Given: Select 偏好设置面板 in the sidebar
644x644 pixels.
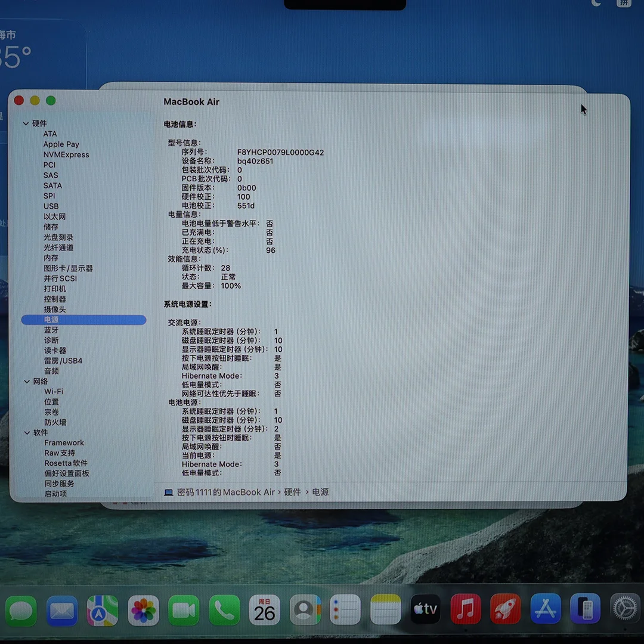Looking at the screenshot, I should [67, 473].
